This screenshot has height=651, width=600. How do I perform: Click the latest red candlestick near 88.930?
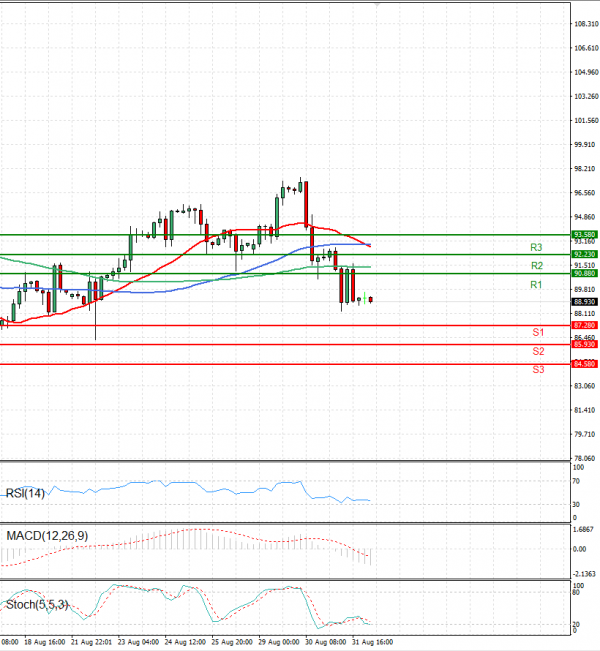coord(370,299)
